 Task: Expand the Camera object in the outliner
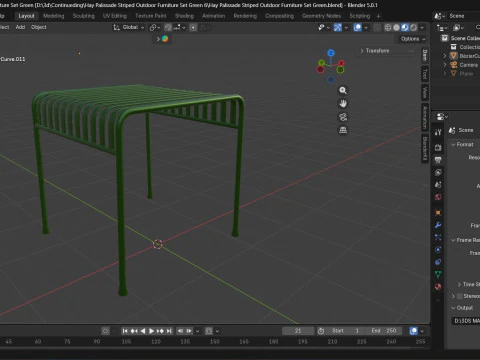click(445, 65)
